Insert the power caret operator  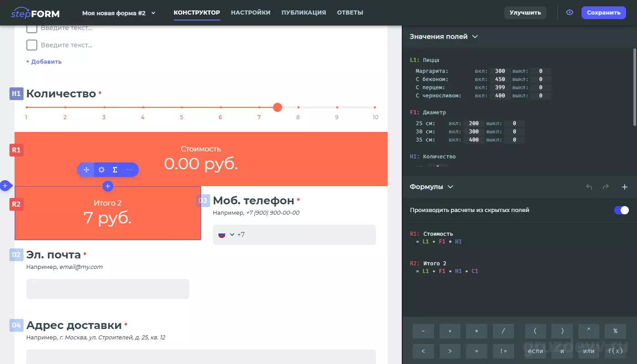pyautogui.click(x=589, y=331)
